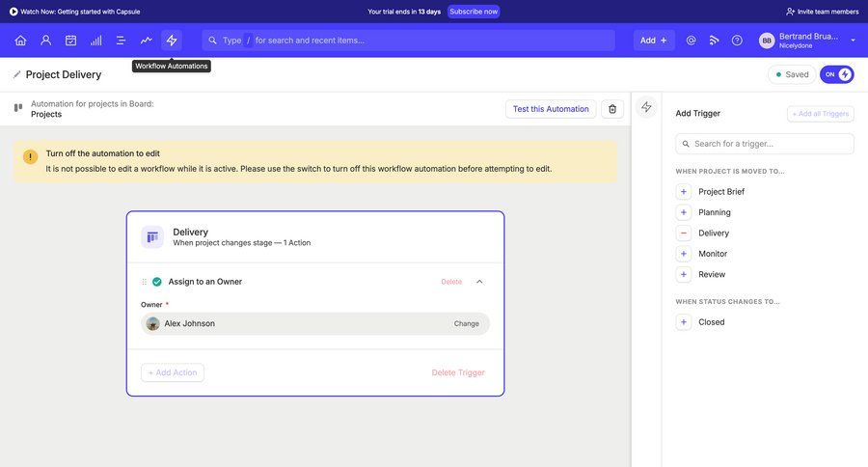Click the Search for a trigger field
The image size is (868, 467).
(765, 144)
